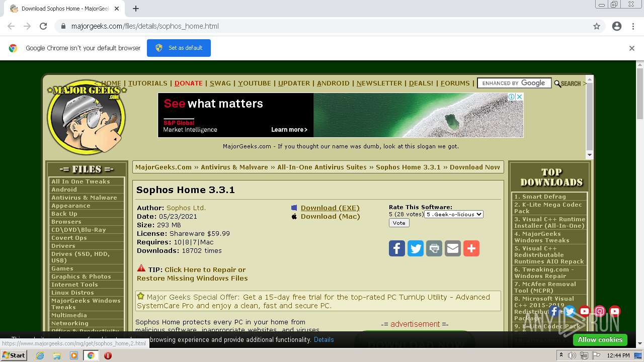
Task: Open a new tab with plus icon
Action: [136, 9]
